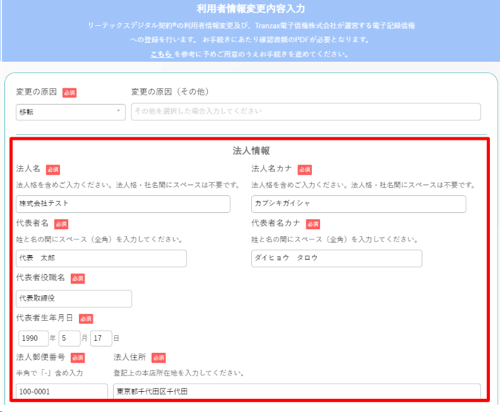Click the 法人情報 section heading
This screenshot has height=412, width=500.
pos(251,151)
